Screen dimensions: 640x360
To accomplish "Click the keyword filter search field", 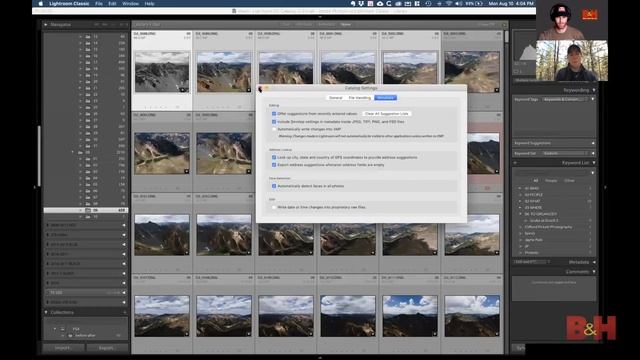I will pyautogui.click(x=552, y=173).
